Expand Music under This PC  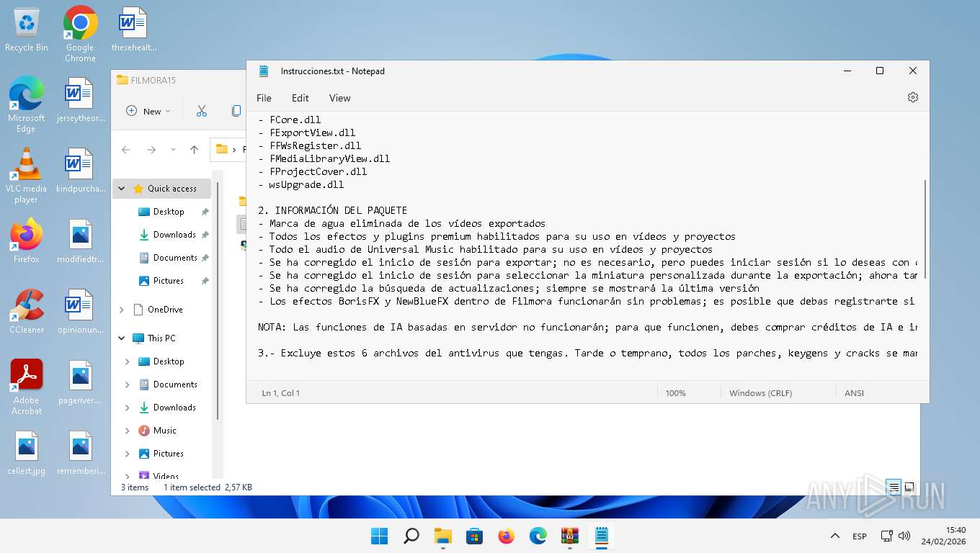(x=128, y=431)
